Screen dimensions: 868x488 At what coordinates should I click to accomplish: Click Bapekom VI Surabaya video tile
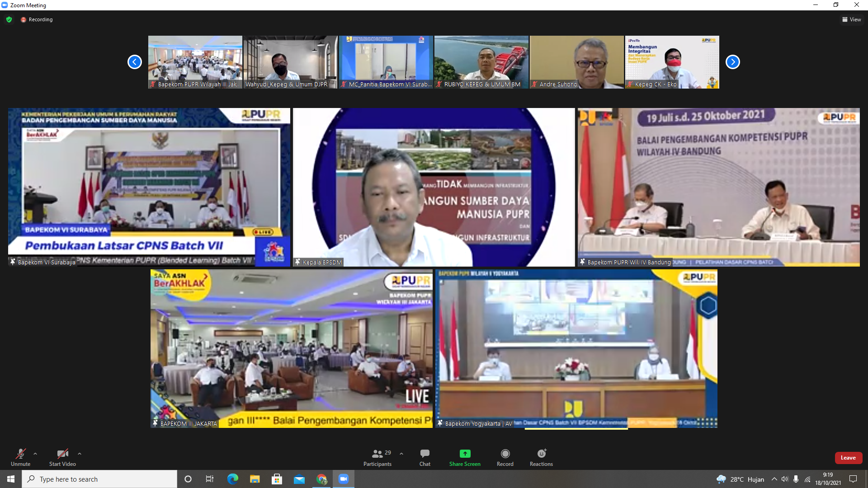149,187
